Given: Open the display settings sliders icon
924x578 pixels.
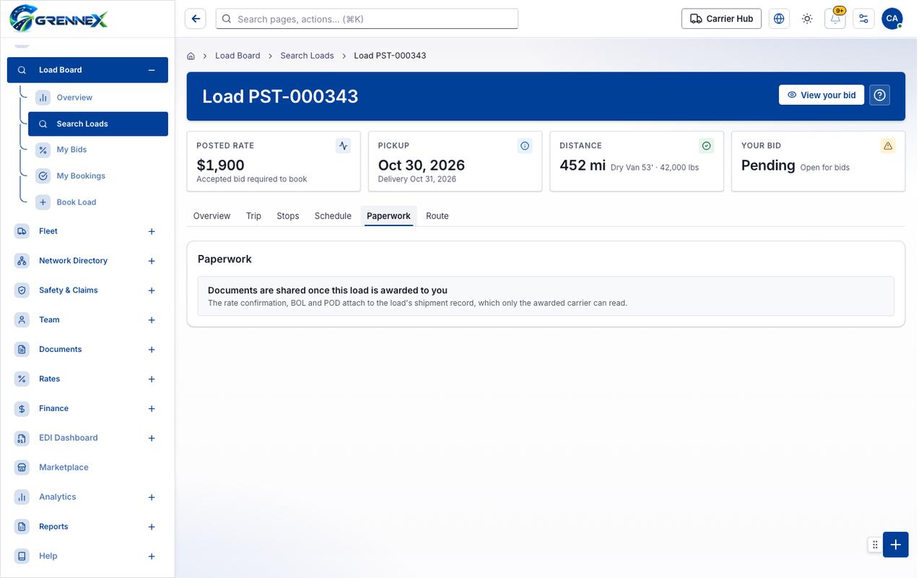Looking at the screenshot, I should pyautogui.click(x=863, y=19).
